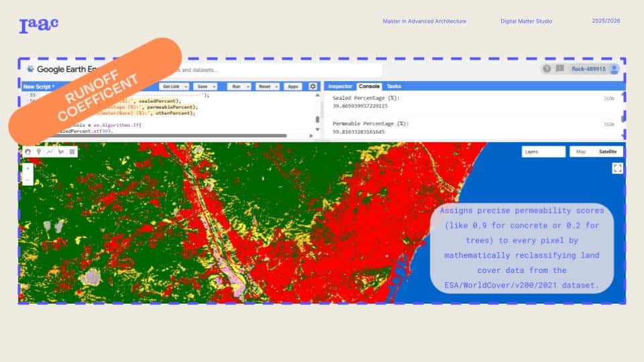Image resolution: width=644 pixels, height=362 pixels.
Task: Click the Apps button
Action: 292,86
